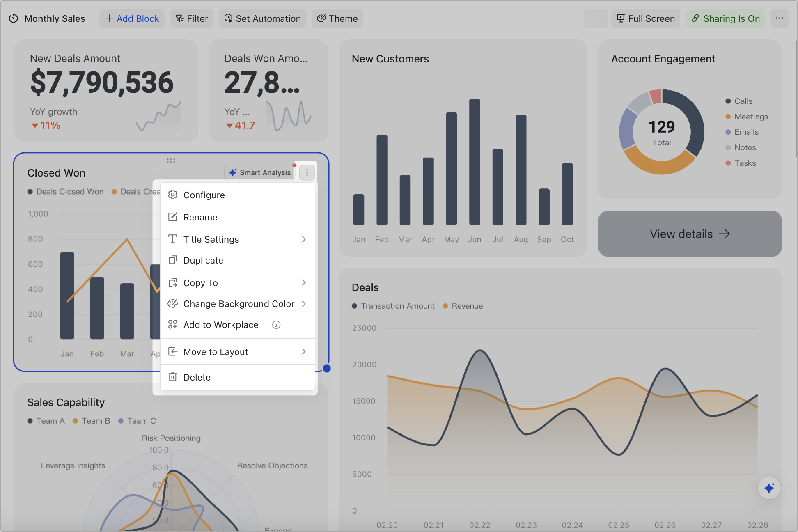Expand the Title Settings chevron
798x532 pixels.
tap(304, 239)
